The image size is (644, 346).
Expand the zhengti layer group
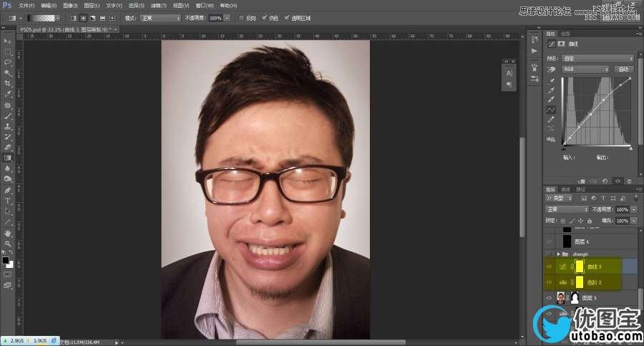(558, 254)
